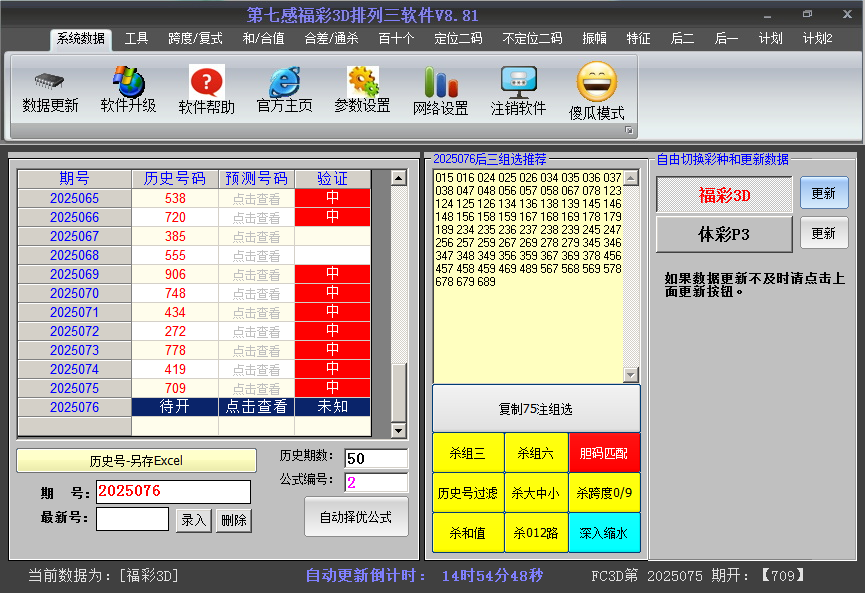
Task: Focus the 历史期数 input field
Action: [x=376, y=458]
